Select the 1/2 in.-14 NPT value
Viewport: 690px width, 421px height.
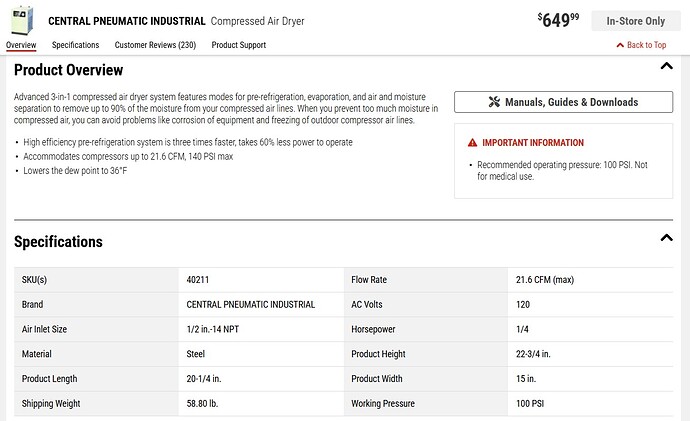click(213, 329)
